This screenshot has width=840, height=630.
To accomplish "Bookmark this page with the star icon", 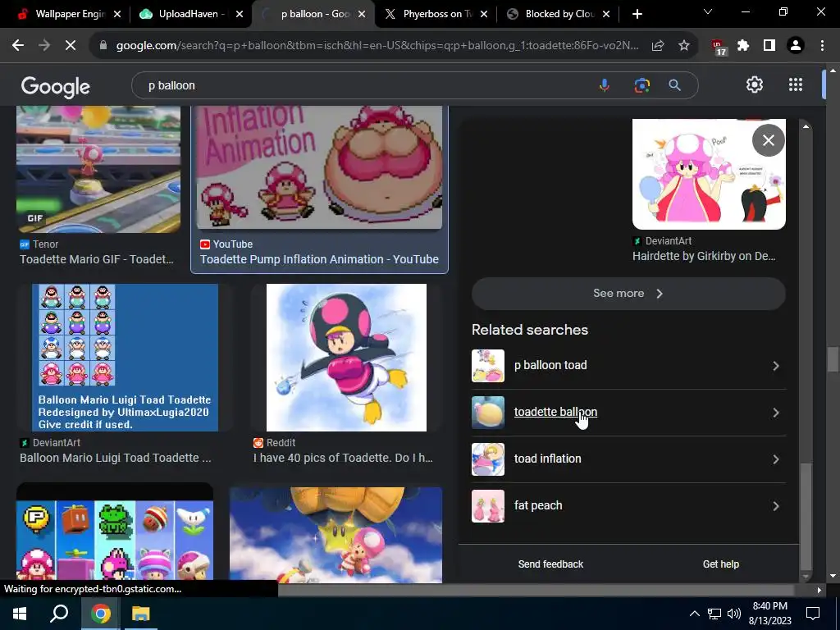I will tap(684, 46).
